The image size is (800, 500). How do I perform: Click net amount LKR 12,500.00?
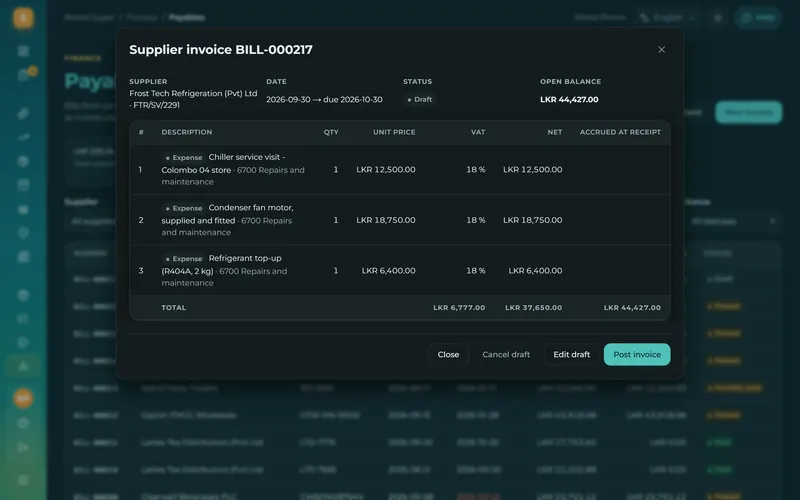(x=533, y=169)
